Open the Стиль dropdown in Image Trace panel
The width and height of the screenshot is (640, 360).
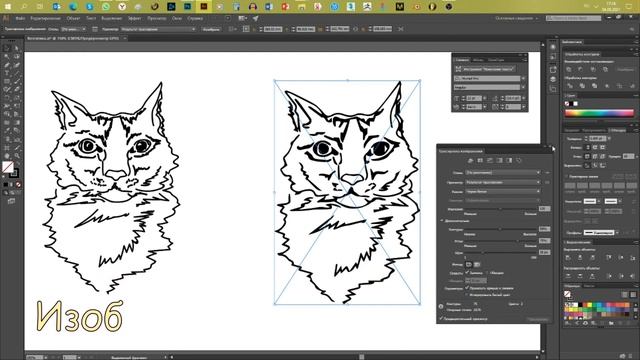pyautogui.click(x=503, y=173)
